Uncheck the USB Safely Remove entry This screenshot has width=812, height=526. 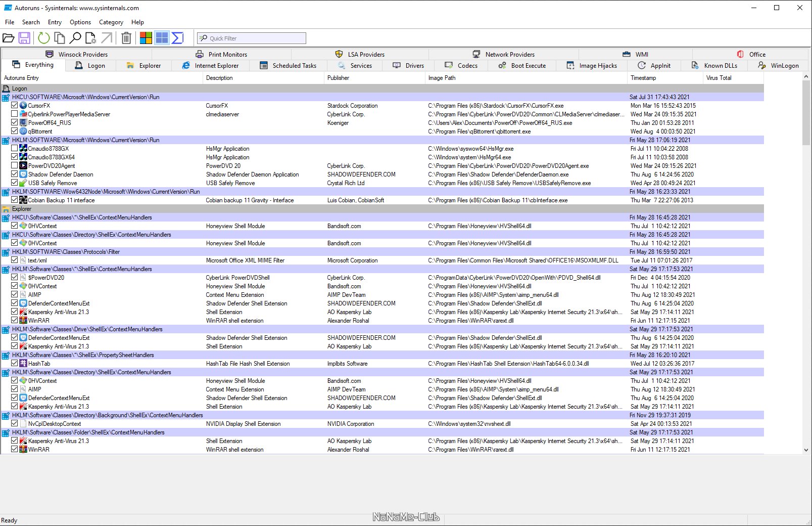(14, 183)
